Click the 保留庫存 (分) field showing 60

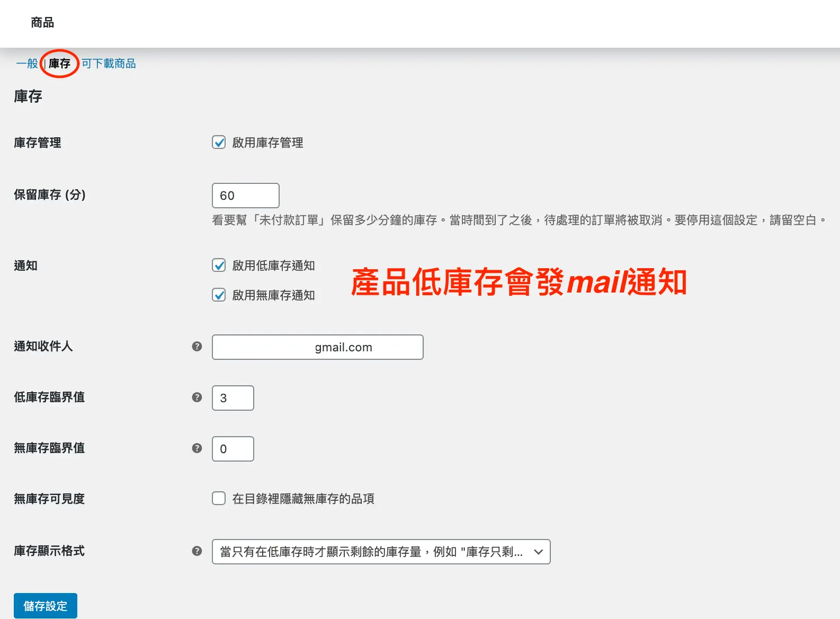click(245, 196)
